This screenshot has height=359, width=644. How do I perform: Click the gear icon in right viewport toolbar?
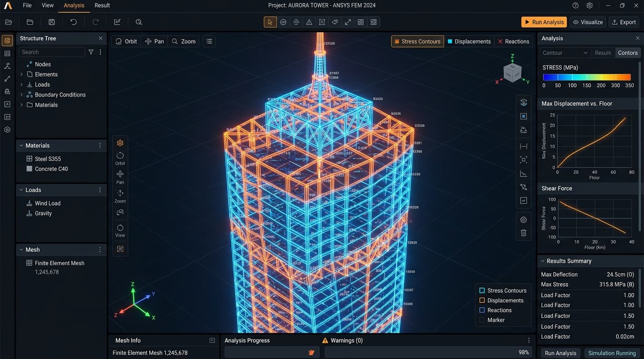524,220
